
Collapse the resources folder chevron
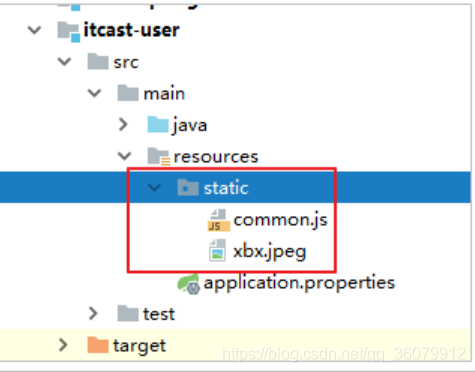[x=125, y=156]
